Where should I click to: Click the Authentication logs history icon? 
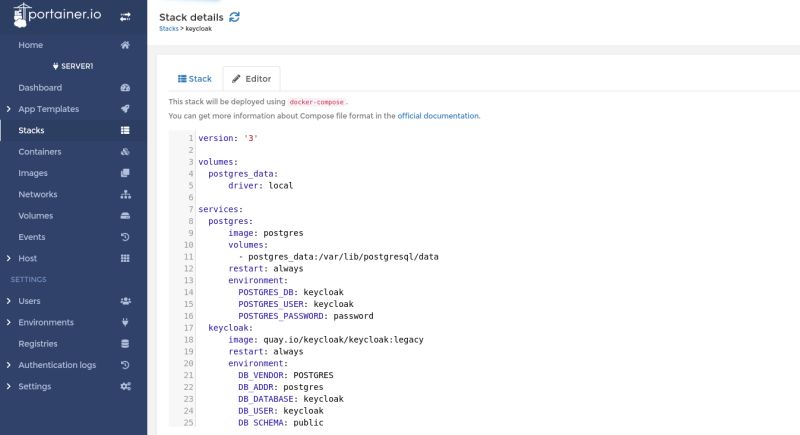tap(125, 365)
